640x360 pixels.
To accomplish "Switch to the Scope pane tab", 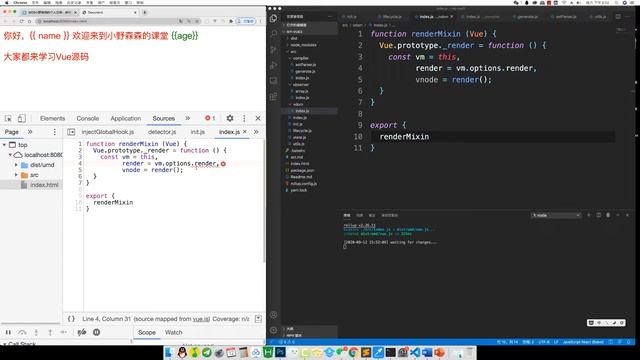I will (147, 332).
